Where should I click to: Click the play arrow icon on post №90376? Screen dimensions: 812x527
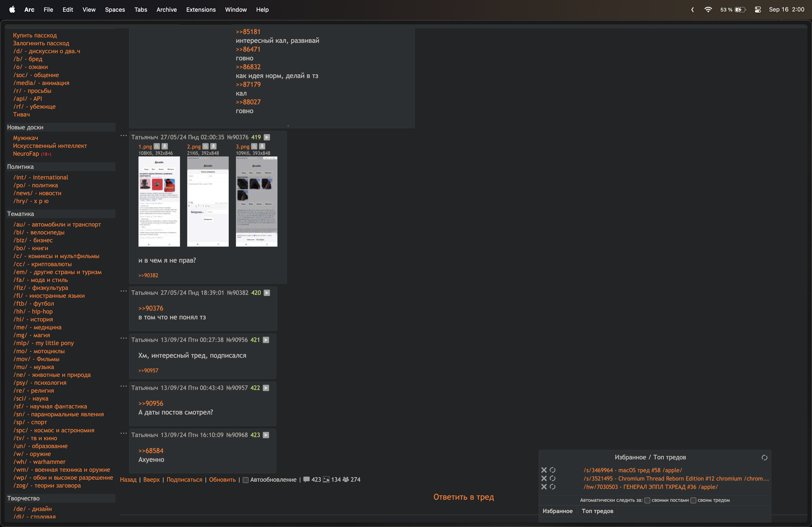[x=267, y=137]
